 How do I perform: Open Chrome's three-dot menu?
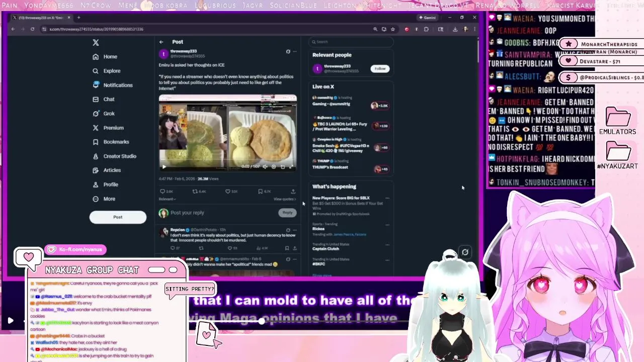pyautogui.click(x=473, y=29)
